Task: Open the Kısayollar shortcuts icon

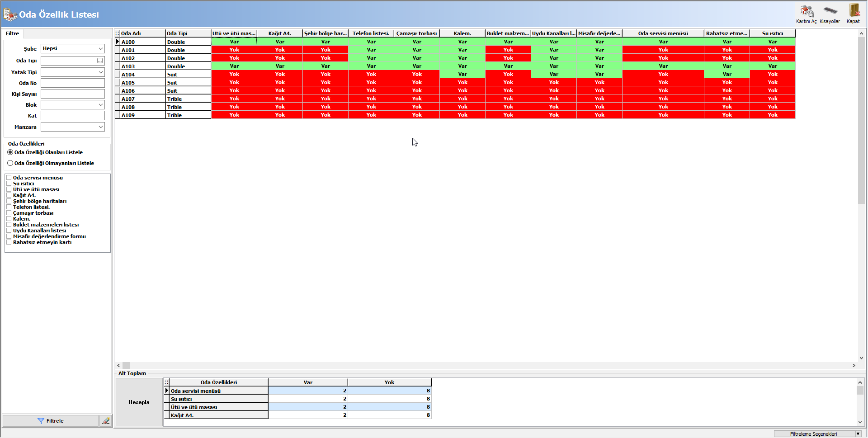Action: [830, 14]
